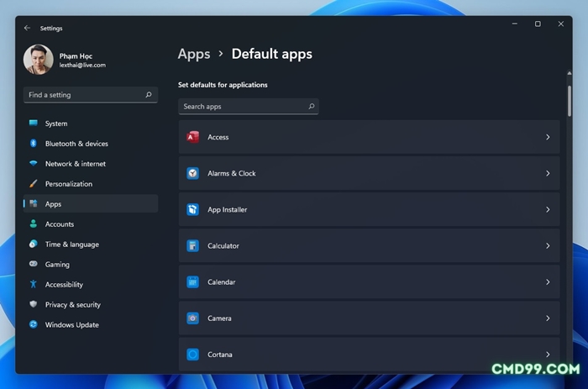Click the Cortana label
Viewport: 588px width, 389px height.
point(220,355)
